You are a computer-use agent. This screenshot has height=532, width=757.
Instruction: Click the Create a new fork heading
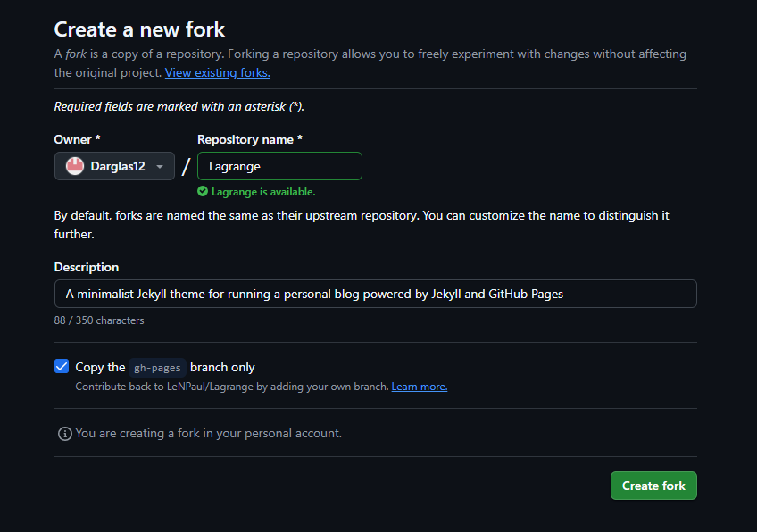pyautogui.click(x=139, y=29)
